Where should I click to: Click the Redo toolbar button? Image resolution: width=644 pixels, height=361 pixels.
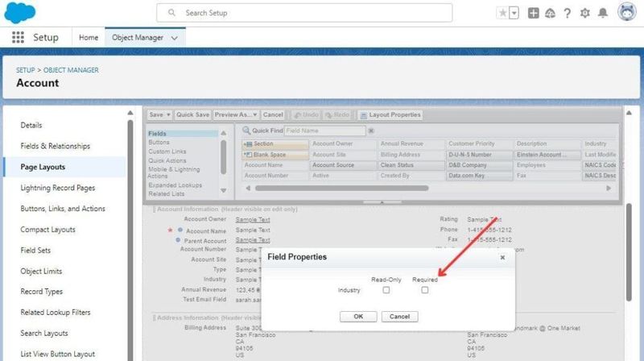(337, 114)
